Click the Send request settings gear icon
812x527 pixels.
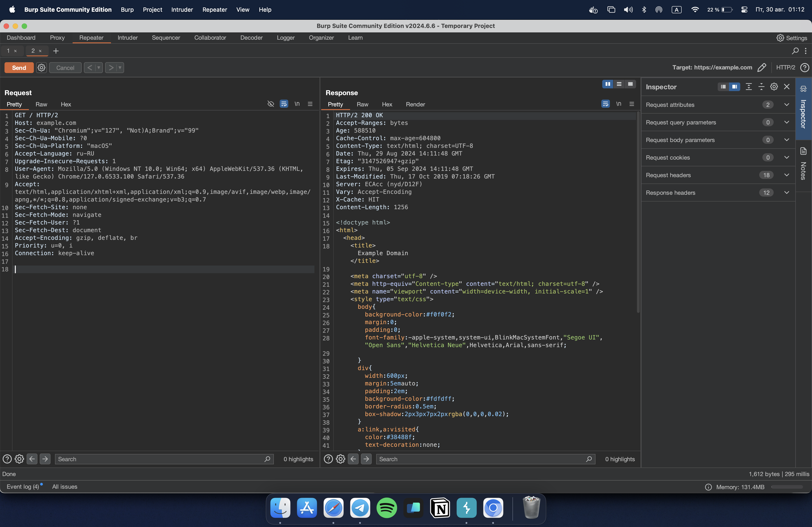coord(41,67)
